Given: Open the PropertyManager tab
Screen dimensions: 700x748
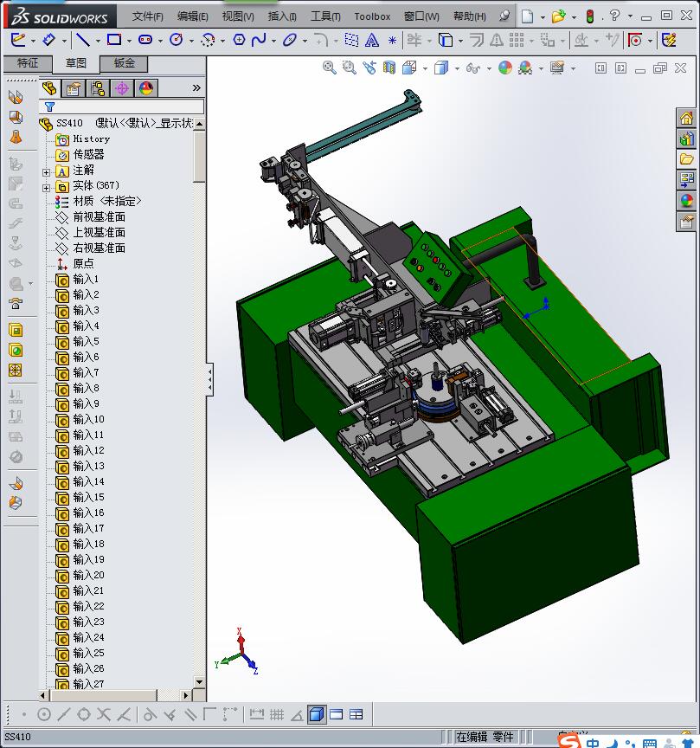Looking at the screenshot, I should [x=74, y=87].
